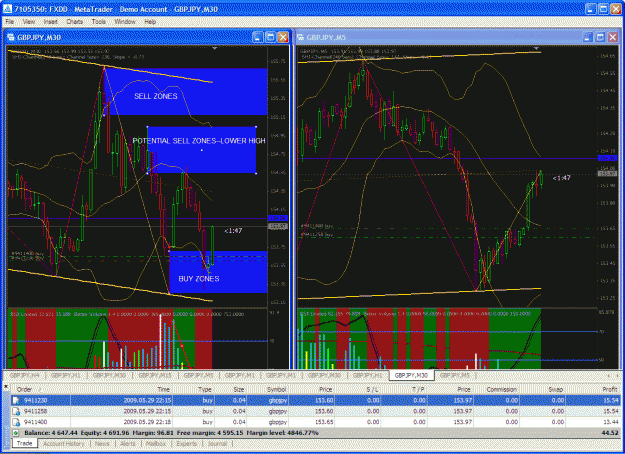This screenshot has width=625, height=454.
Task: Click the order icon for order 9411258
Action: 16,411
